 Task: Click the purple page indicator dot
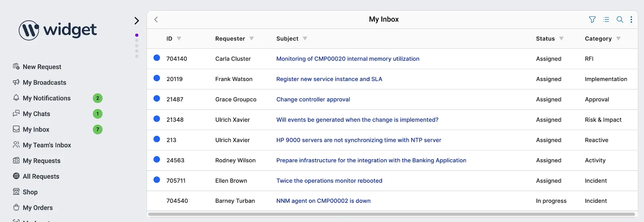click(x=137, y=35)
